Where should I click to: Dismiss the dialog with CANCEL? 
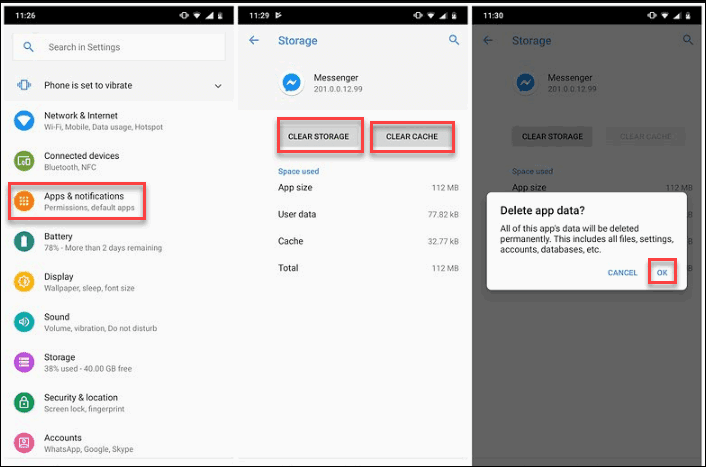(622, 272)
